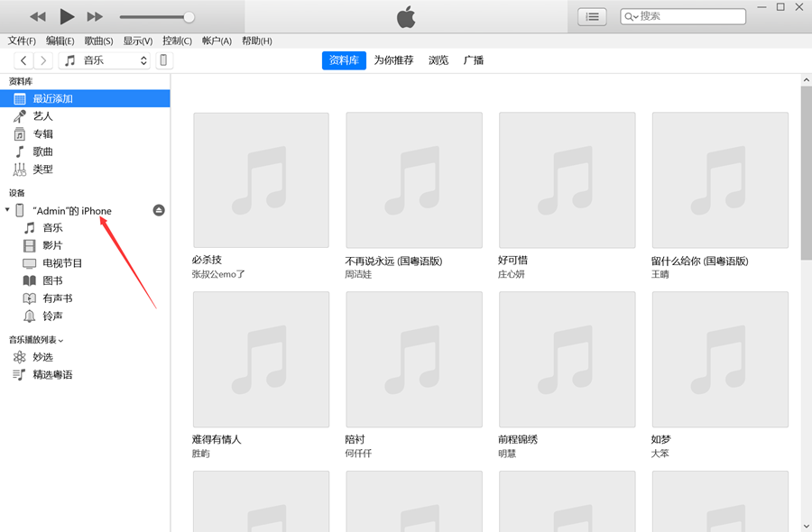Viewport: 812px width, 532px height.
Task: Open the 编辑(E) menu
Action: (x=60, y=41)
